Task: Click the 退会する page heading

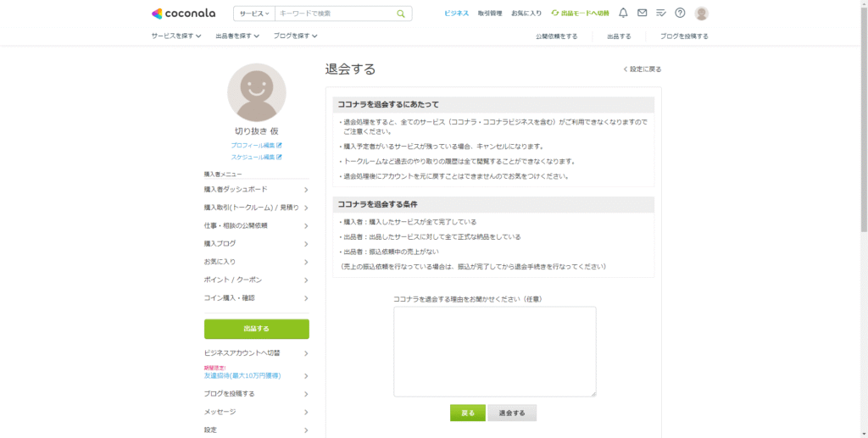Action: coord(350,69)
